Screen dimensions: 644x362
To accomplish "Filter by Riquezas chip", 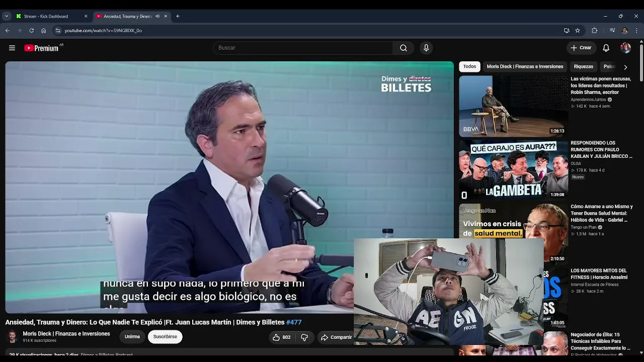I will point(584,66).
